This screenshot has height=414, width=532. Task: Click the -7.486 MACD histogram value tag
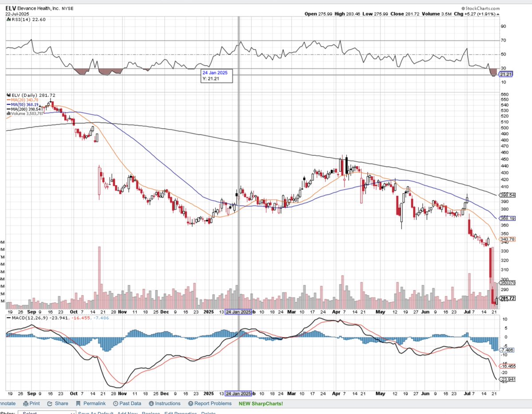click(506, 350)
